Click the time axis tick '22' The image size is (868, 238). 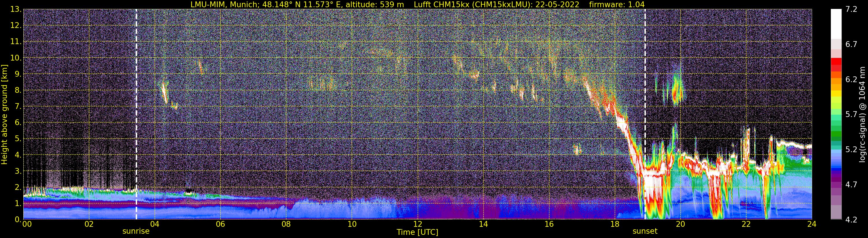click(746, 224)
